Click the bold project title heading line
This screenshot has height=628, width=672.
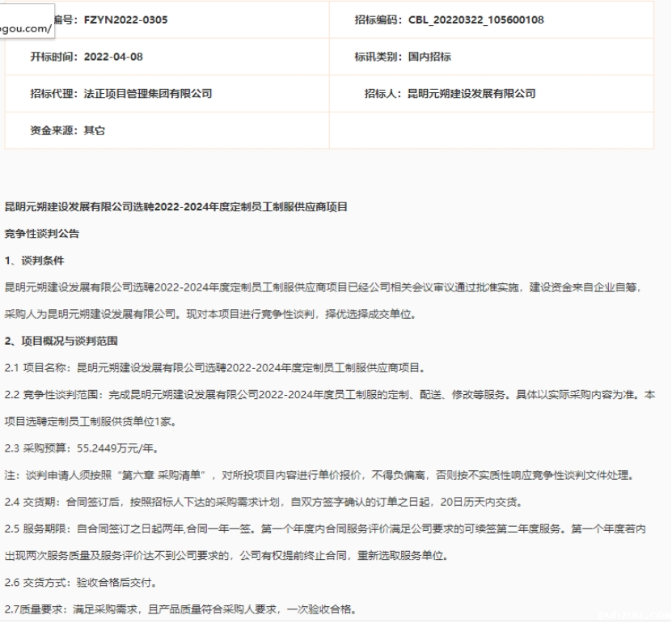(x=176, y=207)
